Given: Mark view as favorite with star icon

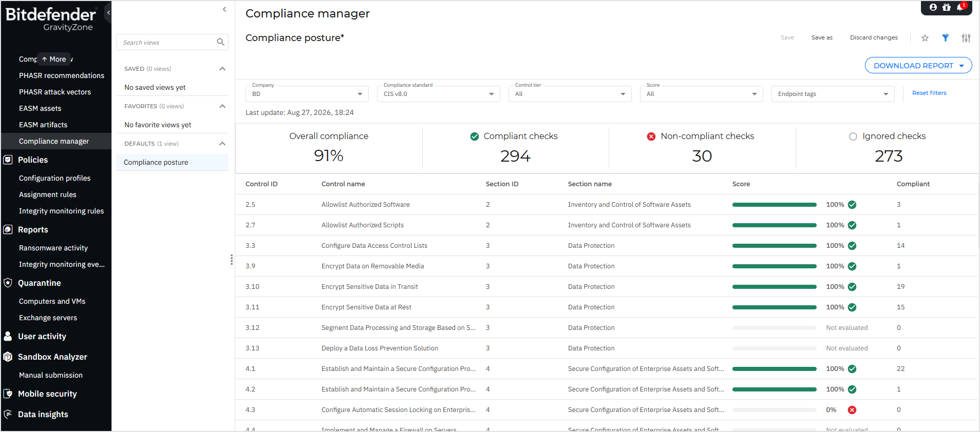Looking at the screenshot, I should click(925, 37).
